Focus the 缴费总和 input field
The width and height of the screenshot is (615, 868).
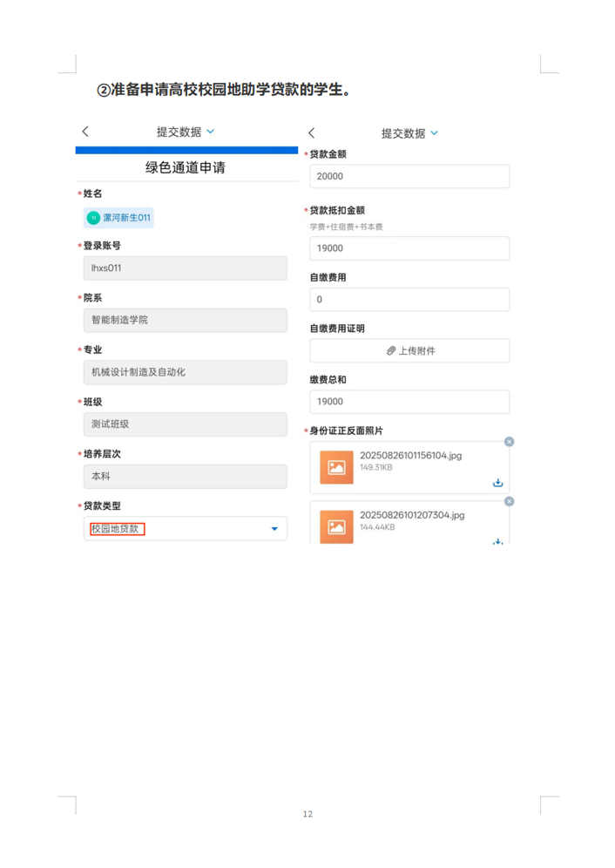click(409, 402)
